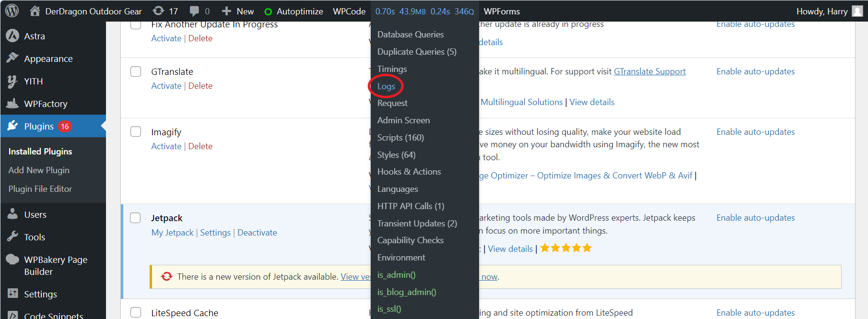Click Harry's user avatar icon
Screen dimensions: 868x319
pos(857,11)
